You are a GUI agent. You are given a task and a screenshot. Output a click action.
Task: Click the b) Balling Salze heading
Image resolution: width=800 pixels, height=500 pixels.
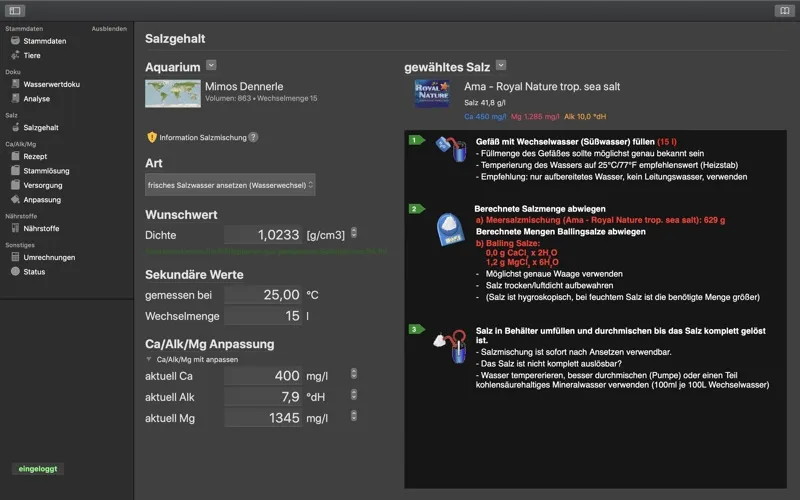click(508, 243)
